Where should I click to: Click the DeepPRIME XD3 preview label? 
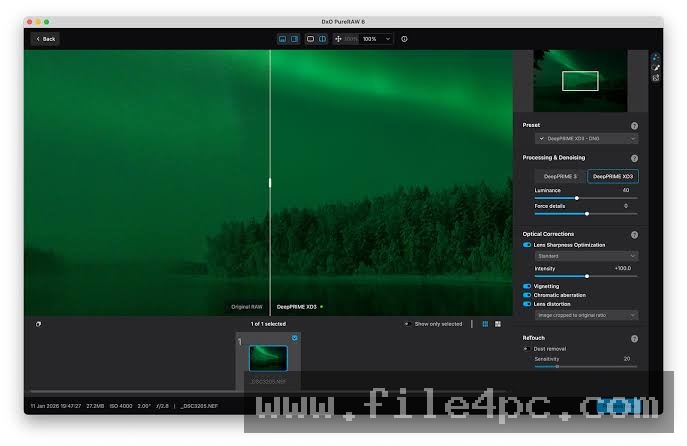[297, 307]
